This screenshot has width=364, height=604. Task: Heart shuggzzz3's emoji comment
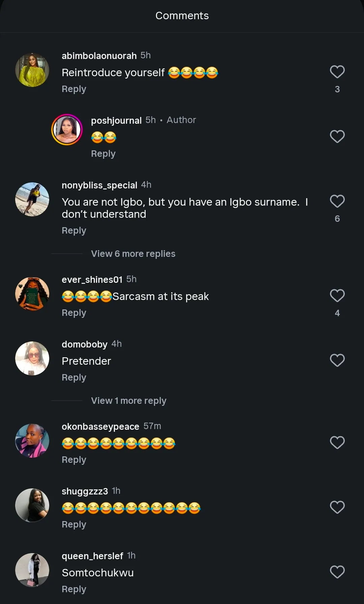point(337,507)
